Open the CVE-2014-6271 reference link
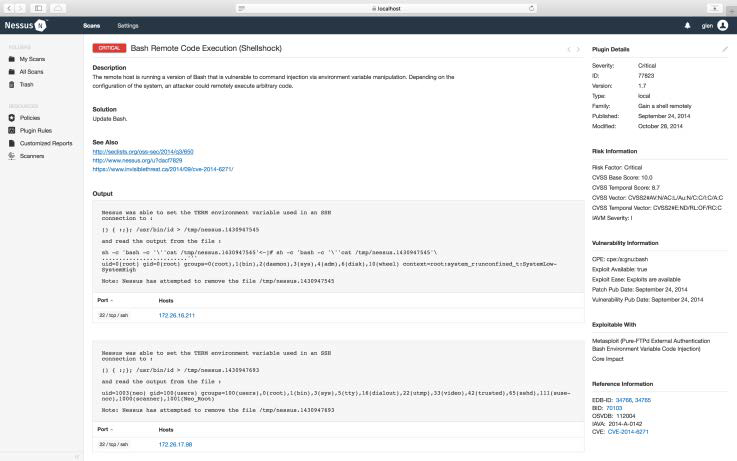Image resolution: width=737 pixels, height=461 pixels. coord(628,431)
